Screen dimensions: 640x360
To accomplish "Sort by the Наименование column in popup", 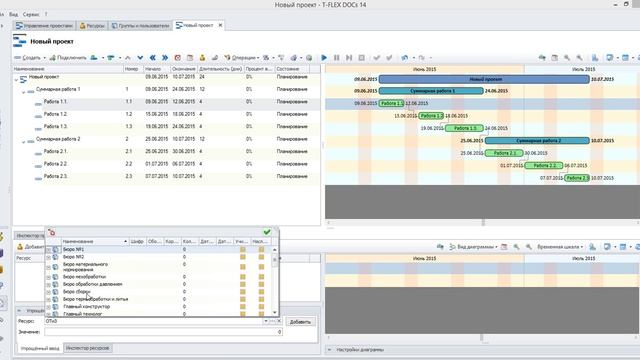I will 94,242.
